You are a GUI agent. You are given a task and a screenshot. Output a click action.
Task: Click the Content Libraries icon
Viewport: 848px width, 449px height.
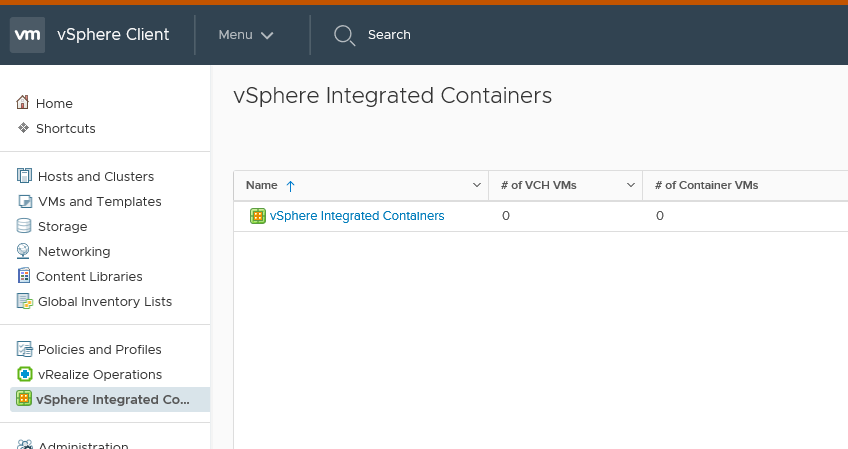coord(24,275)
